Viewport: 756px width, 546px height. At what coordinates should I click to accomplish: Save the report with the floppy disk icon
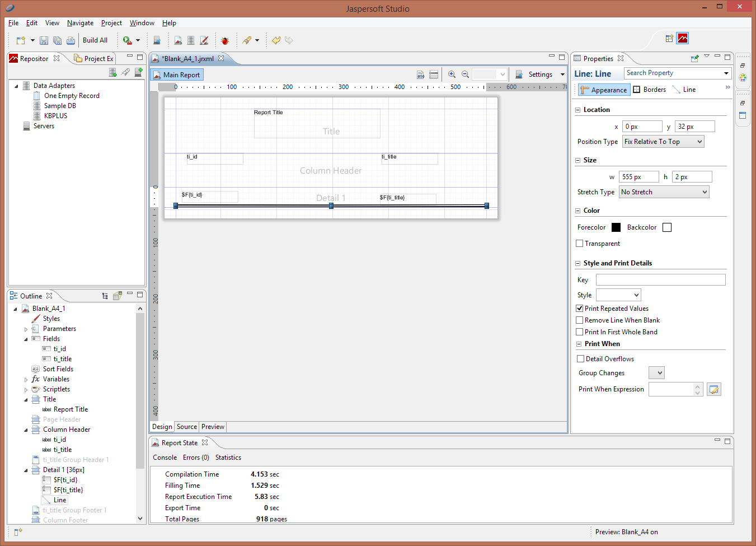[x=44, y=40]
